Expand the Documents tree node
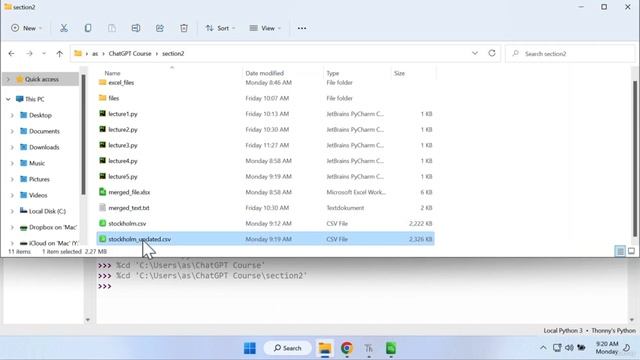The image size is (640, 360). (12, 131)
